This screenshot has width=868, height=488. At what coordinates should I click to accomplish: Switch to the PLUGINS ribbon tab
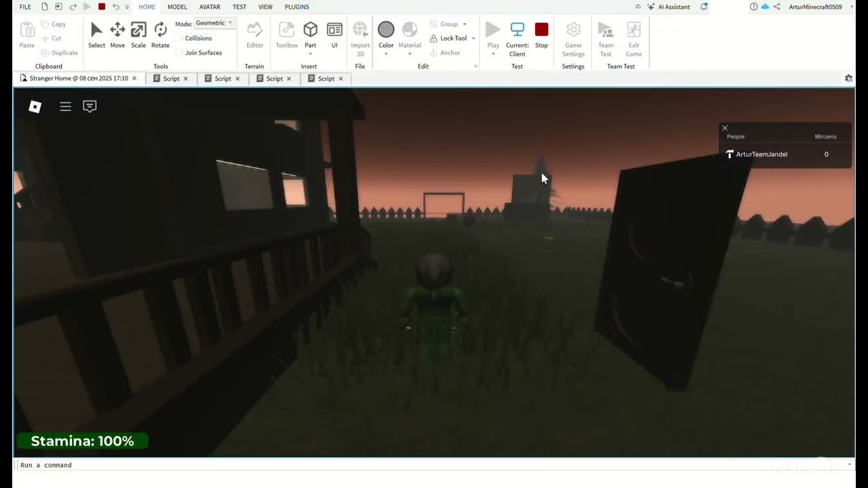pyautogui.click(x=297, y=7)
